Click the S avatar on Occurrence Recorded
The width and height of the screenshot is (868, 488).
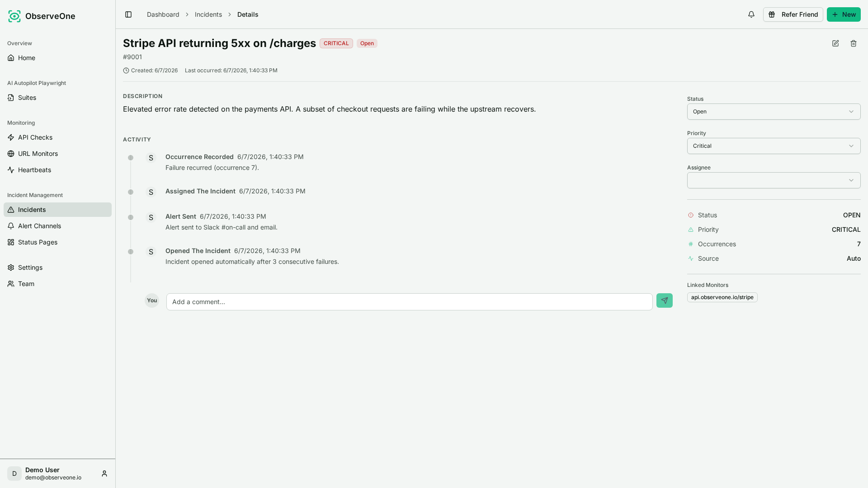(x=151, y=158)
